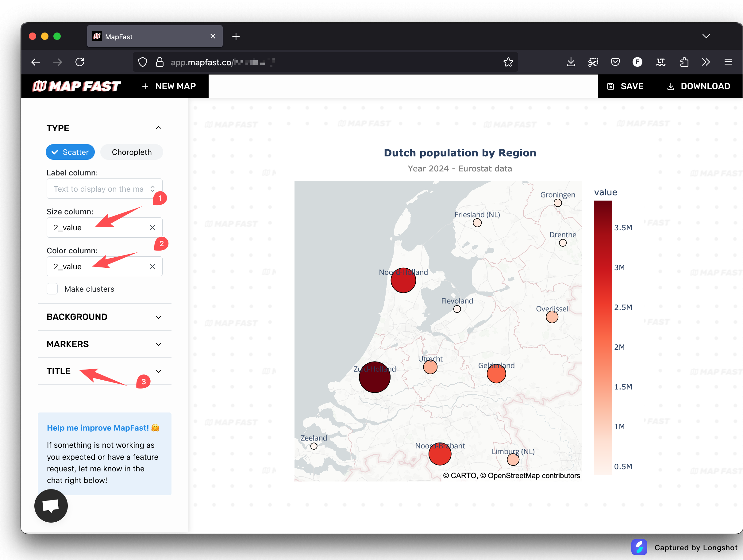The image size is (743, 560).
Task: Click the 3.5M colorbar tick label
Action: pyautogui.click(x=623, y=228)
